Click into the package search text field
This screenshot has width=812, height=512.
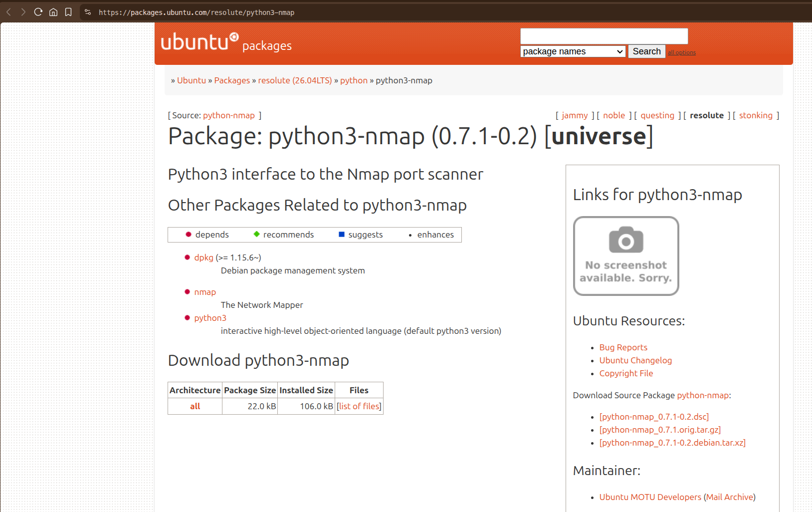[604, 36]
